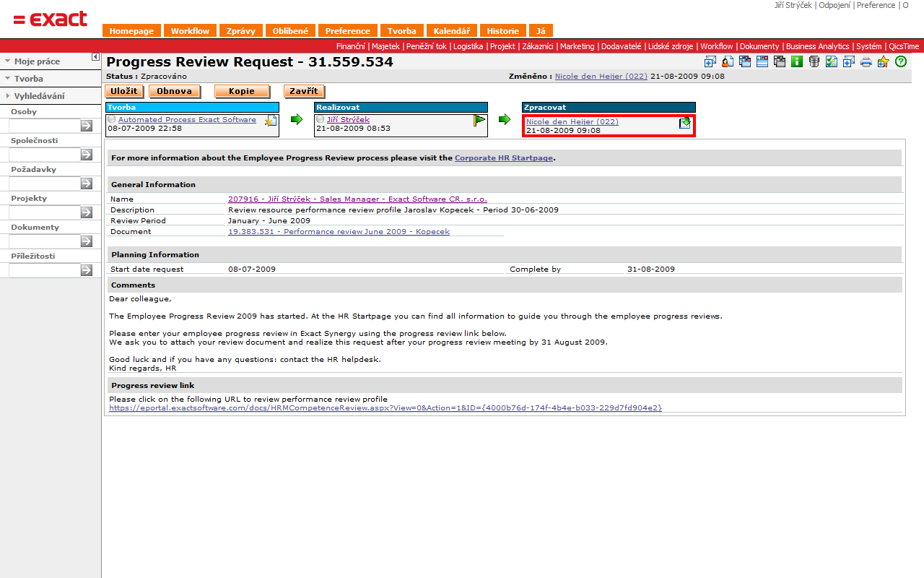Viewport: 924px width, 578px height.
Task: Print the request using the printer icon
Action: click(x=866, y=61)
